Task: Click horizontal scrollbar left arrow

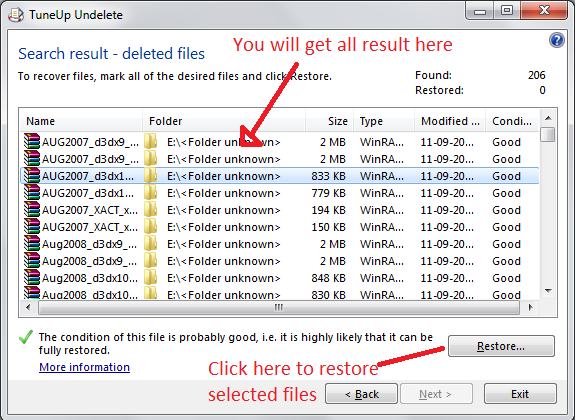Action: (28, 307)
